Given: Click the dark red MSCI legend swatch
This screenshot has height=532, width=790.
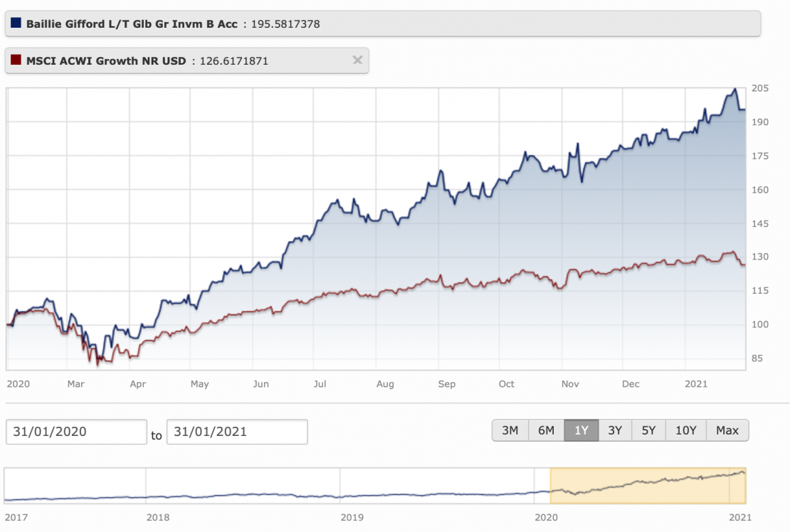Looking at the screenshot, I should click(x=16, y=60).
